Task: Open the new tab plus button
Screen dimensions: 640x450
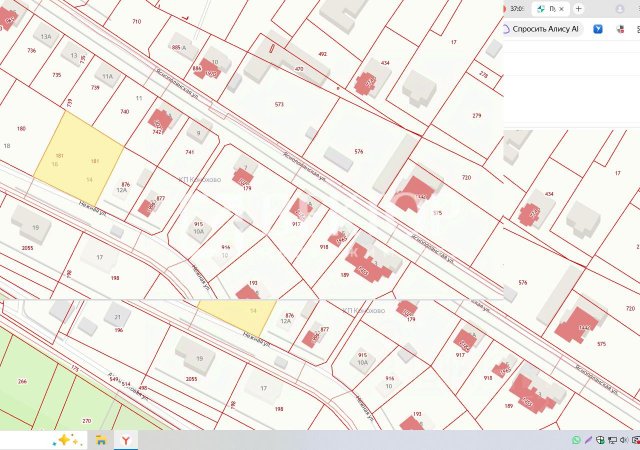Action: tap(578, 9)
